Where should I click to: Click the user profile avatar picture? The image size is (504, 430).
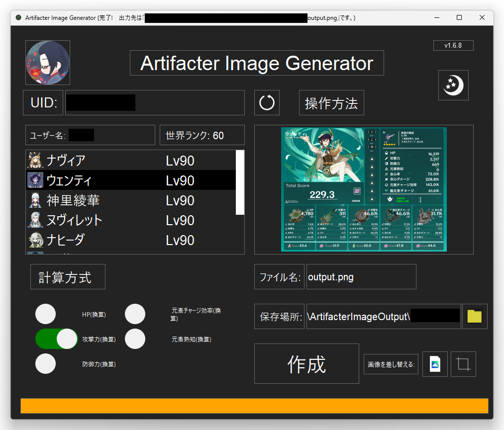[48, 63]
